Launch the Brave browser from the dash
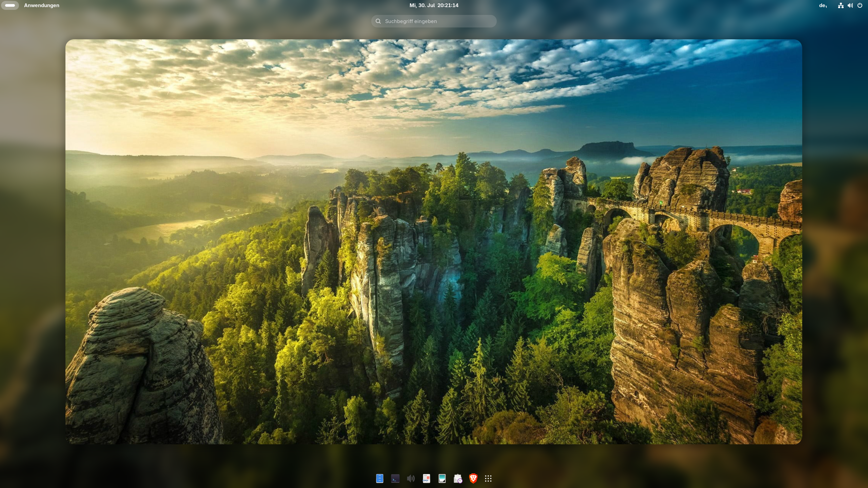The height and width of the screenshot is (488, 868). pyautogui.click(x=473, y=478)
